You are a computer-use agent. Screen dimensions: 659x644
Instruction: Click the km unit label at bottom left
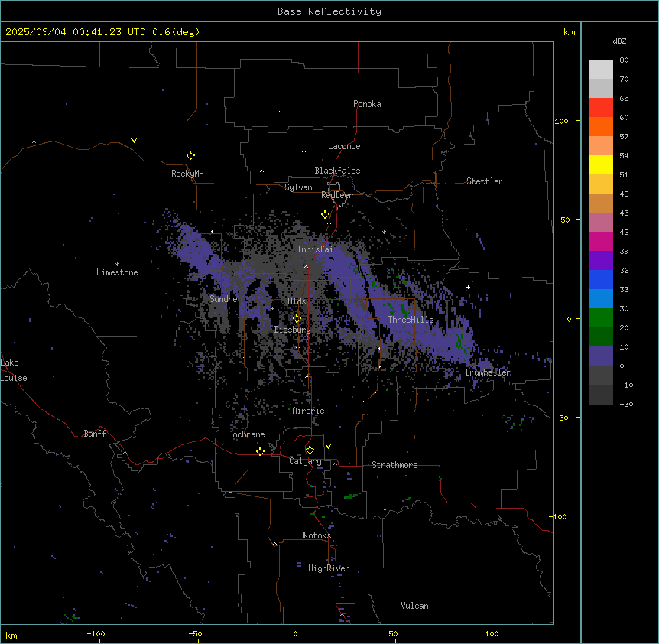[11, 635]
